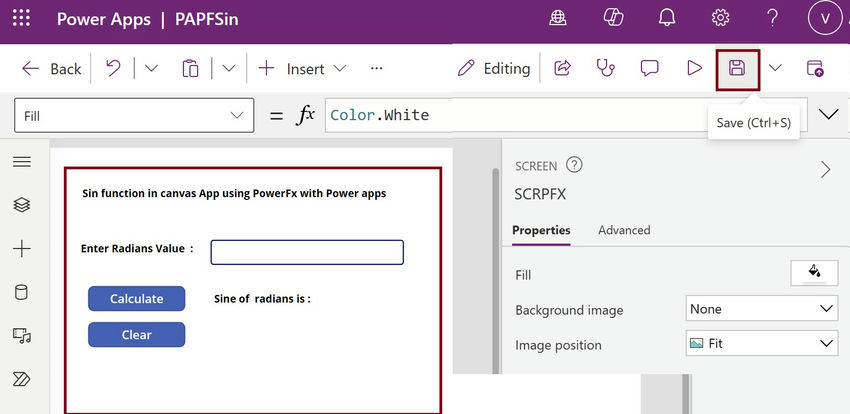Screen dimensions: 850x414
Task: Open the Insert menu
Action: tap(303, 68)
